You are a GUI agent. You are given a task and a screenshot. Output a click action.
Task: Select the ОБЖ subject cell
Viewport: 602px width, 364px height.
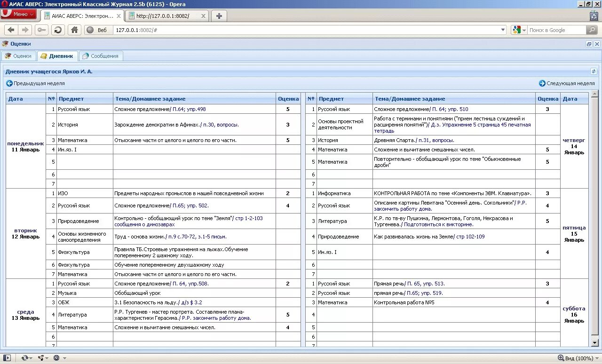tap(85, 302)
